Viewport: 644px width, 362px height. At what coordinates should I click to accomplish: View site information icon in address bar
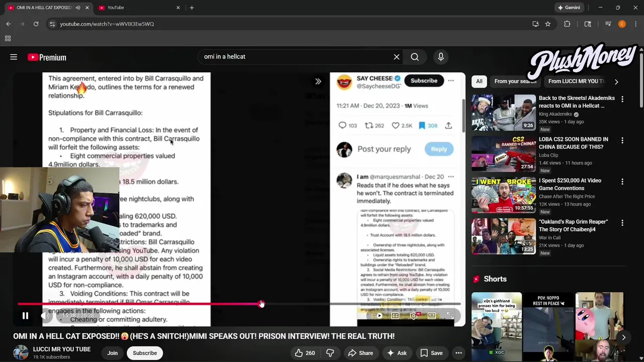[52, 24]
